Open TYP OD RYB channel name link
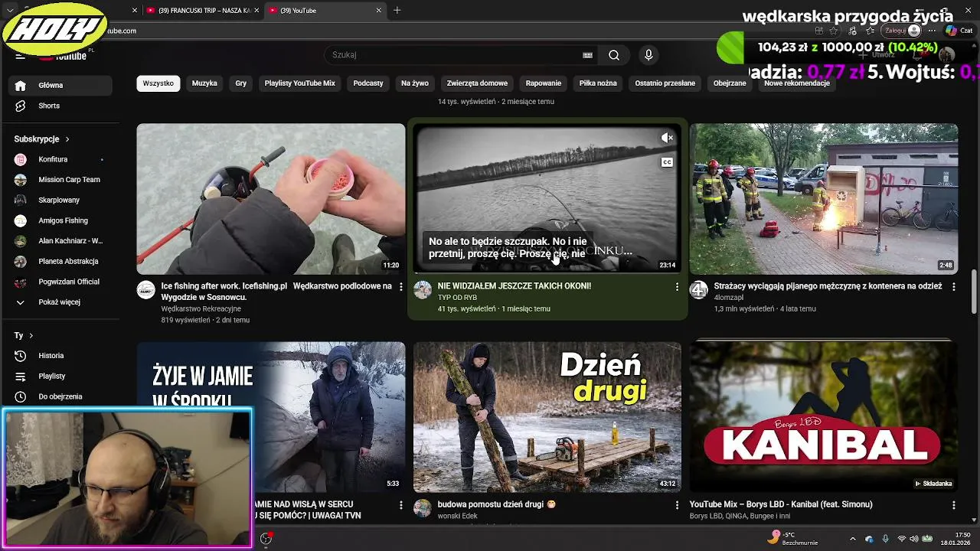 (x=457, y=298)
